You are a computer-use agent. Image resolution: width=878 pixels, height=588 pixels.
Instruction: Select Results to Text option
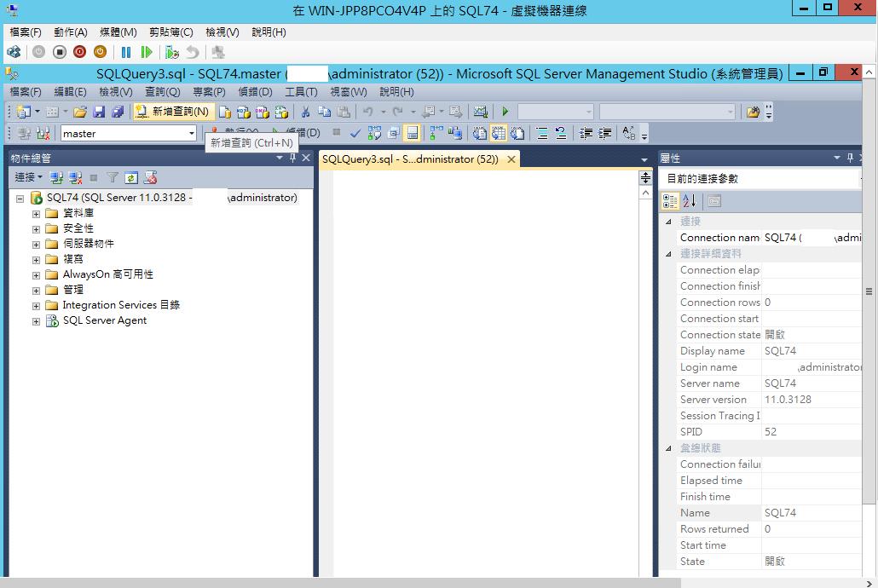(480, 133)
